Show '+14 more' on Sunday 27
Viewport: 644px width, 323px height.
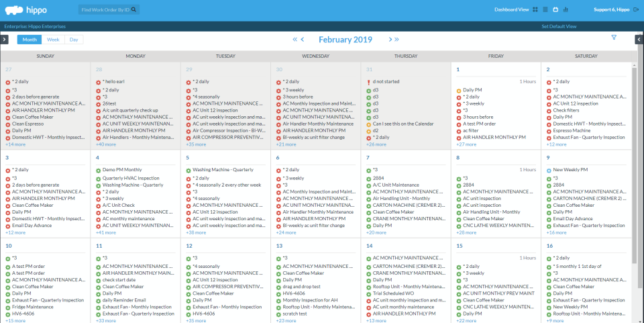pos(15,144)
